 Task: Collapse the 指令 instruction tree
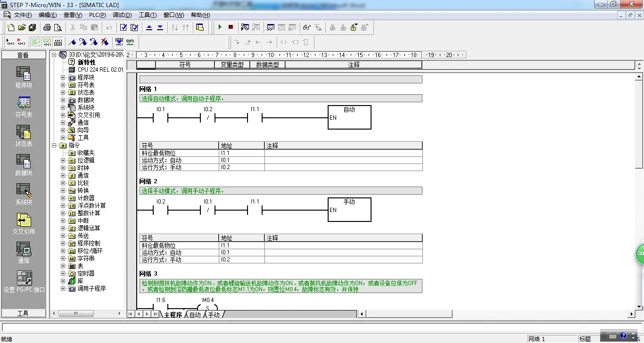[x=54, y=145]
